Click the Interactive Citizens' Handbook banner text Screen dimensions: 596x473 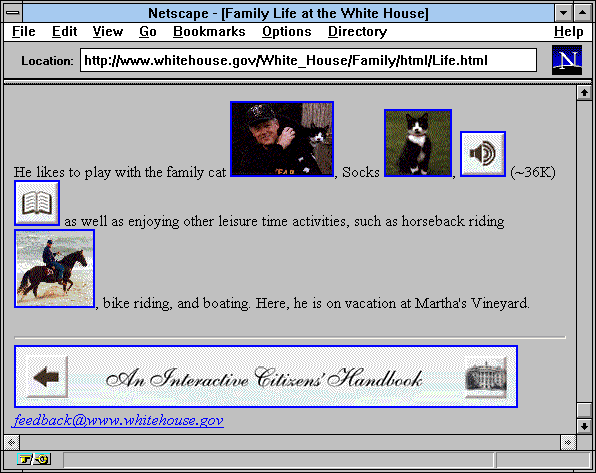pyautogui.click(x=264, y=378)
